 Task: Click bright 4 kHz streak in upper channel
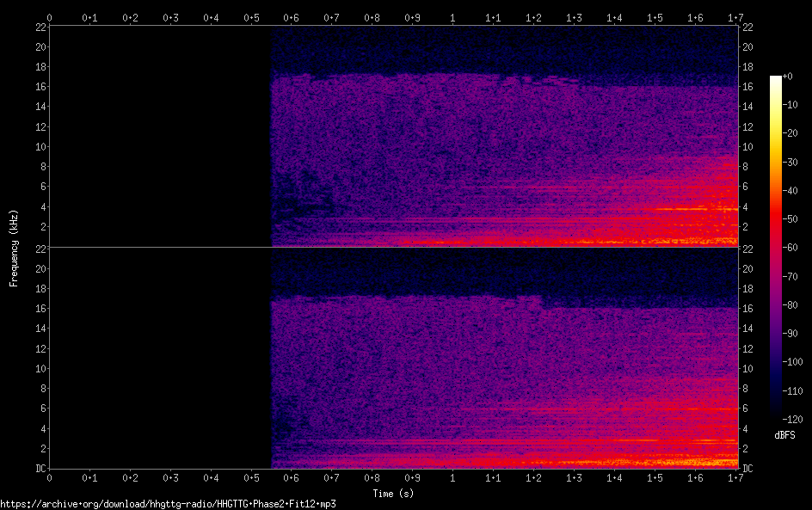(688, 209)
